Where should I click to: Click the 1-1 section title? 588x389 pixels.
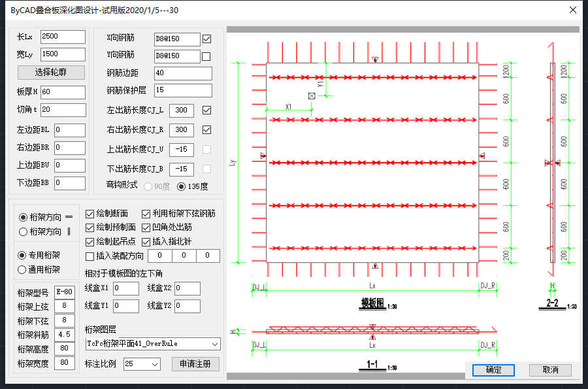pos(372,364)
